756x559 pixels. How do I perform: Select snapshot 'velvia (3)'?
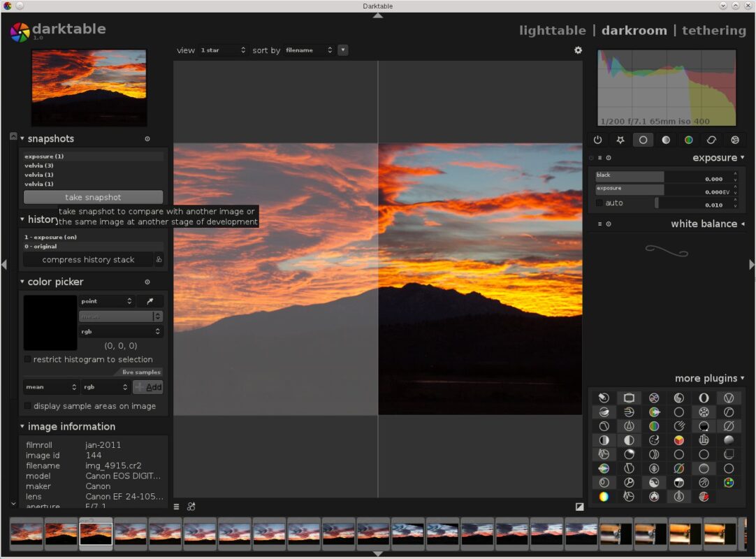[93, 166]
